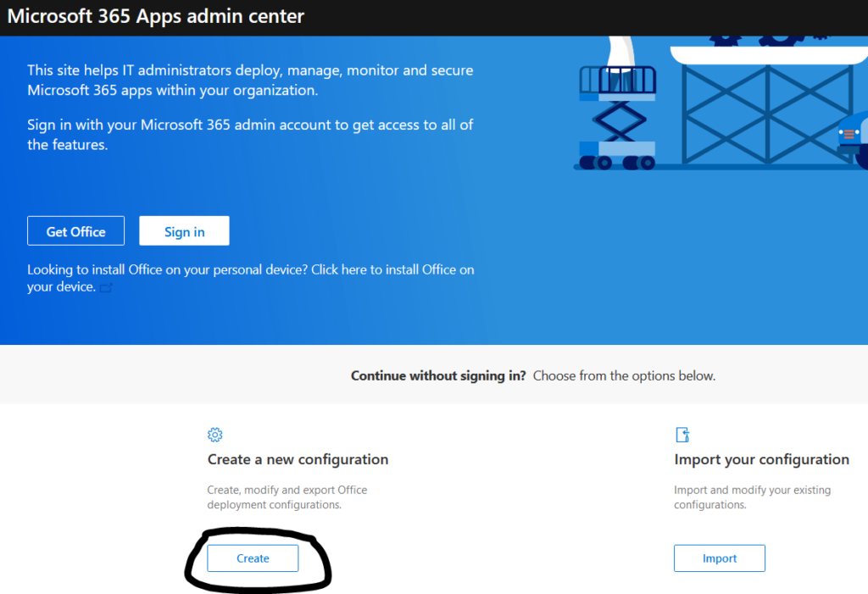Click the Microsoft 365 Apps admin center title
The width and height of the screenshot is (868, 594).
[x=156, y=16]
